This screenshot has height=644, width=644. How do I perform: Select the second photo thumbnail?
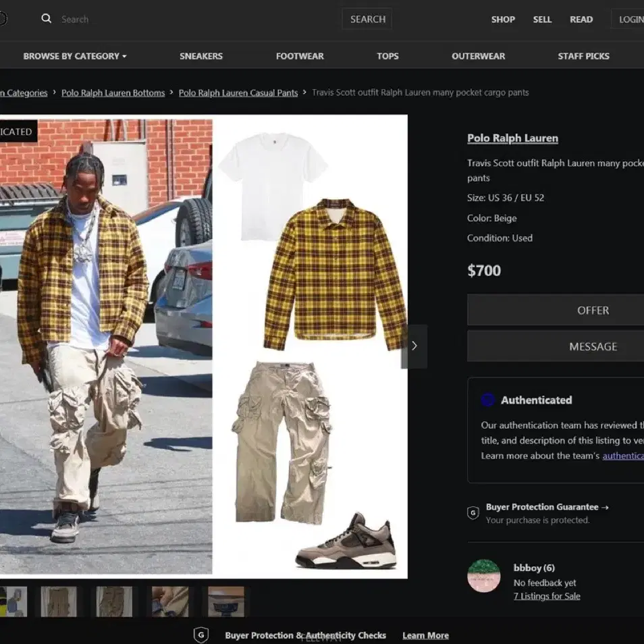(x=59, y=601)
